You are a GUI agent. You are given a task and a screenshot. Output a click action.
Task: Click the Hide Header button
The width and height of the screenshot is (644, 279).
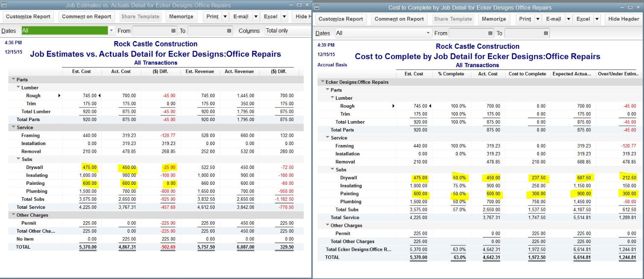pyautogui.click(x=623, y=19)
